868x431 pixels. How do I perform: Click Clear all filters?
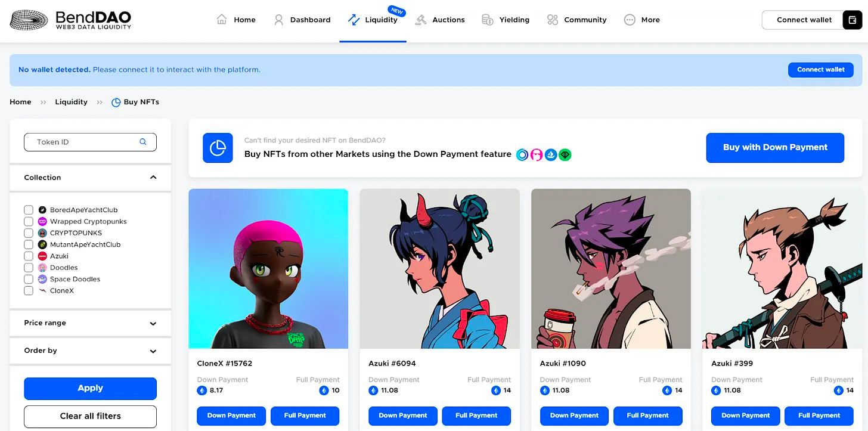pyautogui.click(x=91, y=416)
